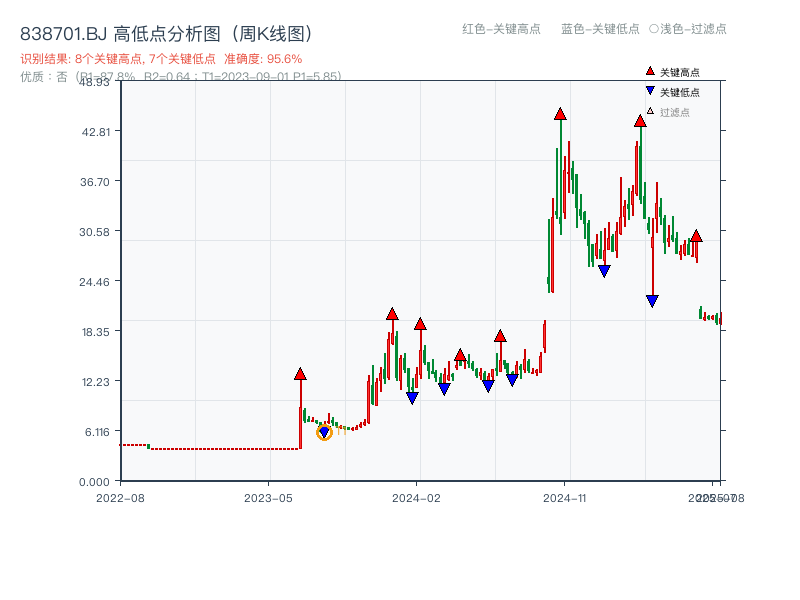Click the last red key-high triangle near 30.58 level
Screen dimensions: 800x600
tap(696, 236)
